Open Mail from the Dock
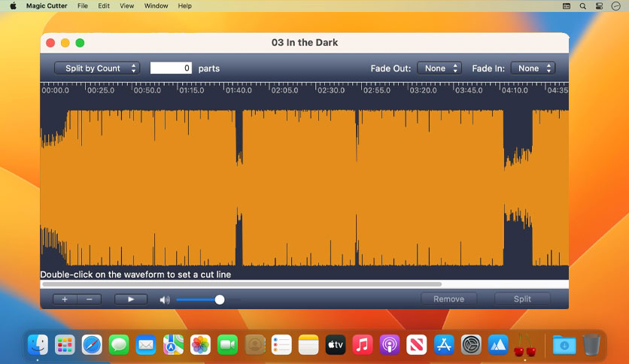The width and height of the screenshot is (629, 364). (x=146, y=344)
